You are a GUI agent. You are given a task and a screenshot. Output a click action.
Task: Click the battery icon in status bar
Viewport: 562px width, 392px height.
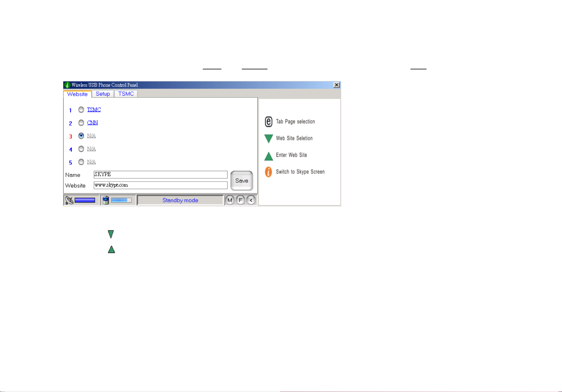pyautogui.click(x=106, y=200)
